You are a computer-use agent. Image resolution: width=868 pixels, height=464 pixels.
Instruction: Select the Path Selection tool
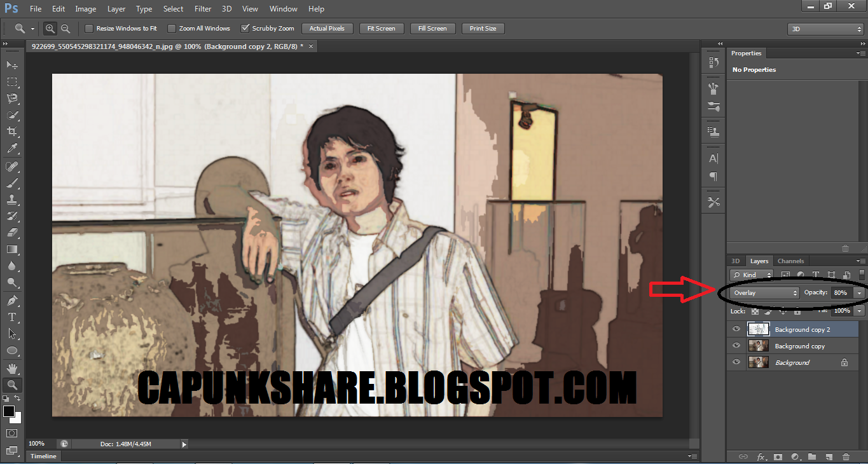point(12,333)
